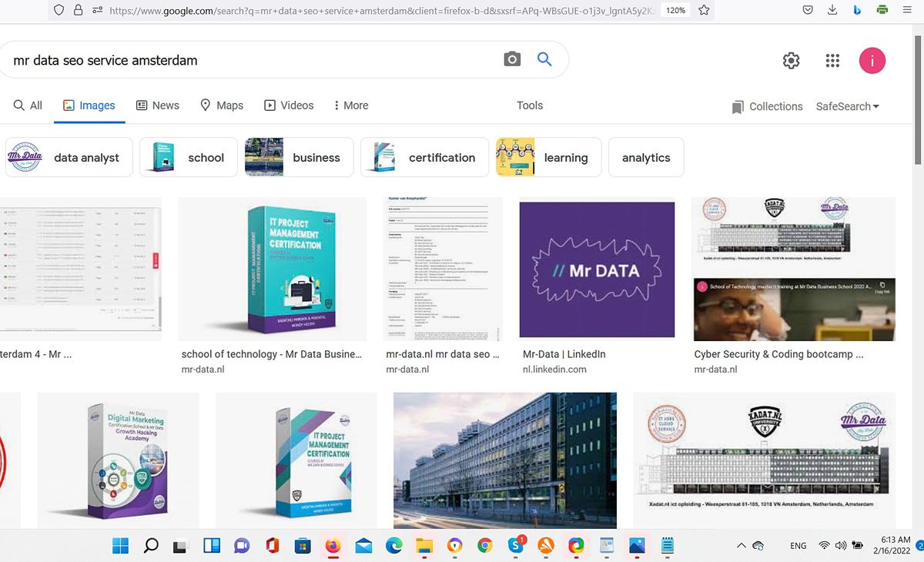Open File Explorer from the taskbar
The height and width of the screenshot is (562, 924).
pos(424,546)
